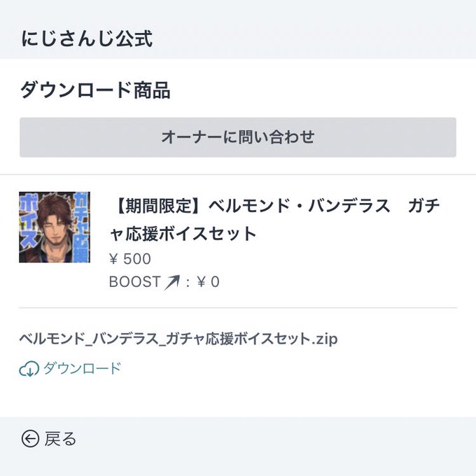This screenshot has width=476, height=476.
Task: Click the character's face in the thumbnail
Action: (57, 226)
